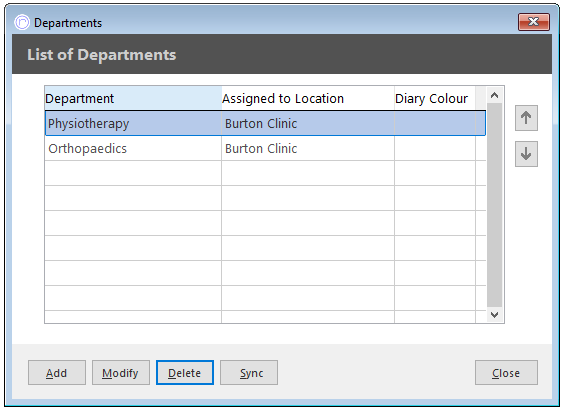The width and height of the screenshot is (562, 409).
Task: Click the scrollbar up arrow in list
Action: [x=495, y=95]
